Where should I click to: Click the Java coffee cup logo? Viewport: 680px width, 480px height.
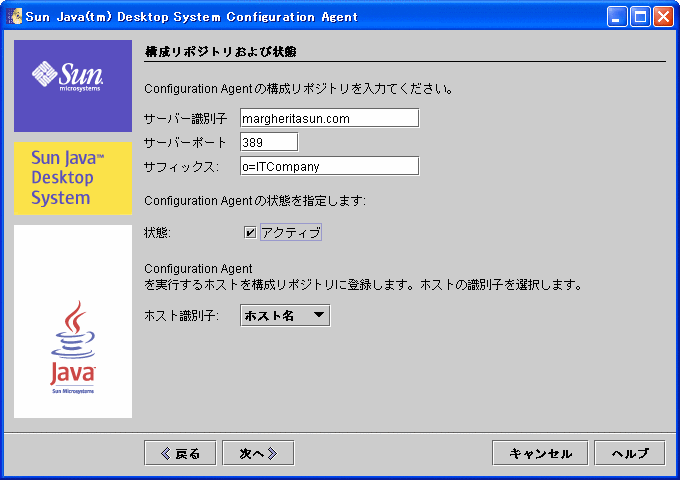point(73,346)
